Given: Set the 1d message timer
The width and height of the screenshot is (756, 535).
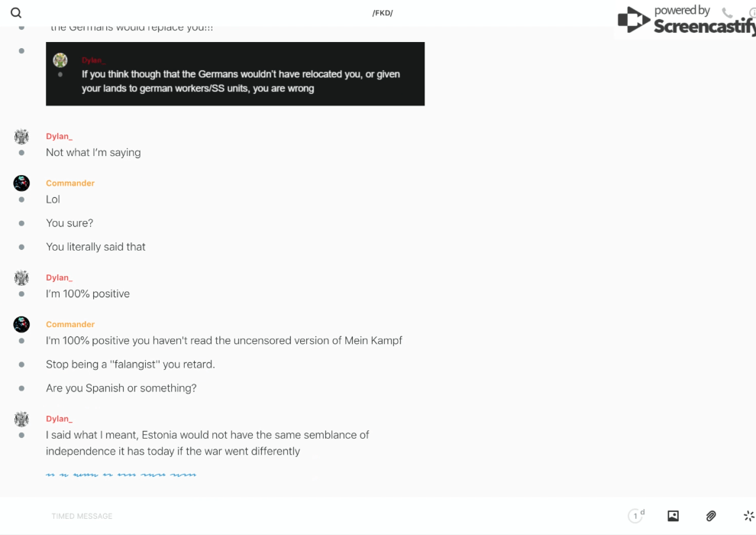Looking at the screenshot, I should (636, 516).
